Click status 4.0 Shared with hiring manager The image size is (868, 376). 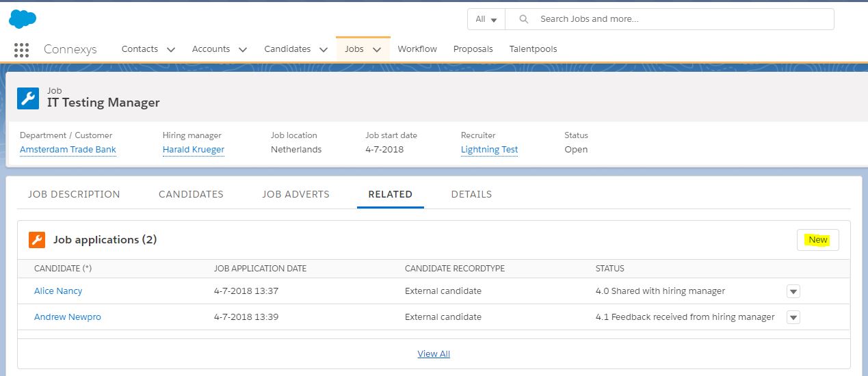[x=660, y=291]
